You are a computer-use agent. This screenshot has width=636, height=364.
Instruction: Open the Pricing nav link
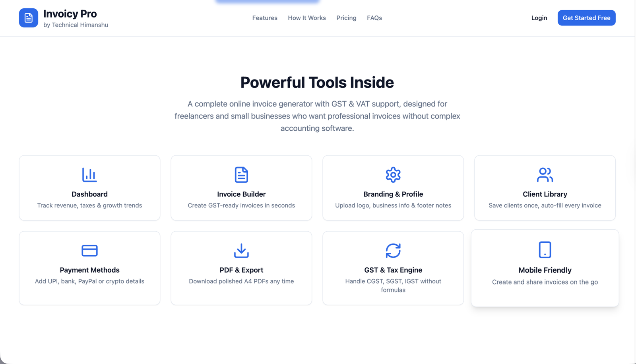(x=346, y=18)
